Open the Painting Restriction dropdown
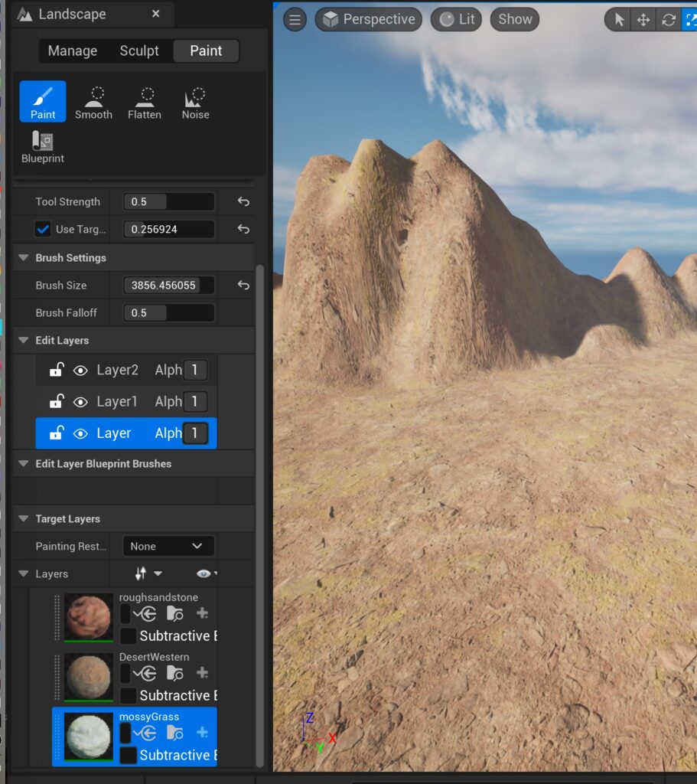This screenshot has height=784, width=697. (x=168, y=546)
